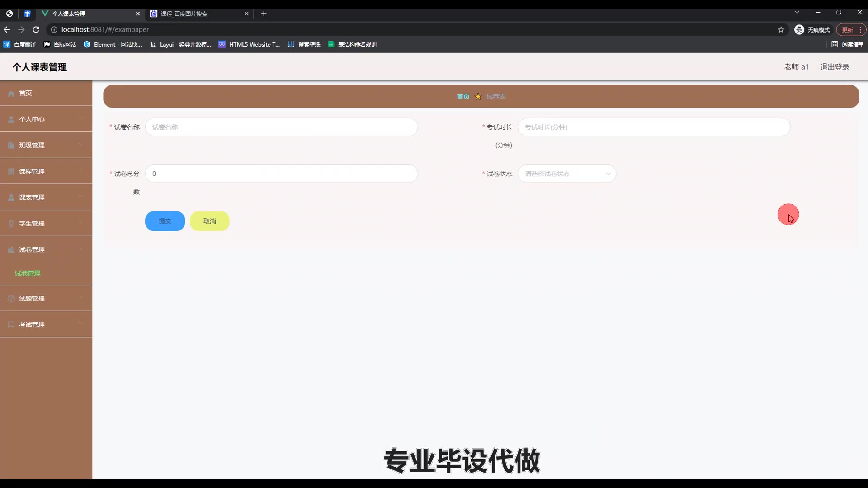This screenshot has width=868, height=488.
Task: Click the blue 提交 button
Action: 165,221
